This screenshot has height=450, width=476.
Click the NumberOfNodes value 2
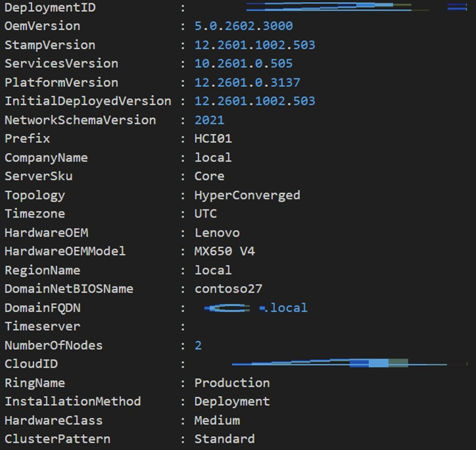198,345
